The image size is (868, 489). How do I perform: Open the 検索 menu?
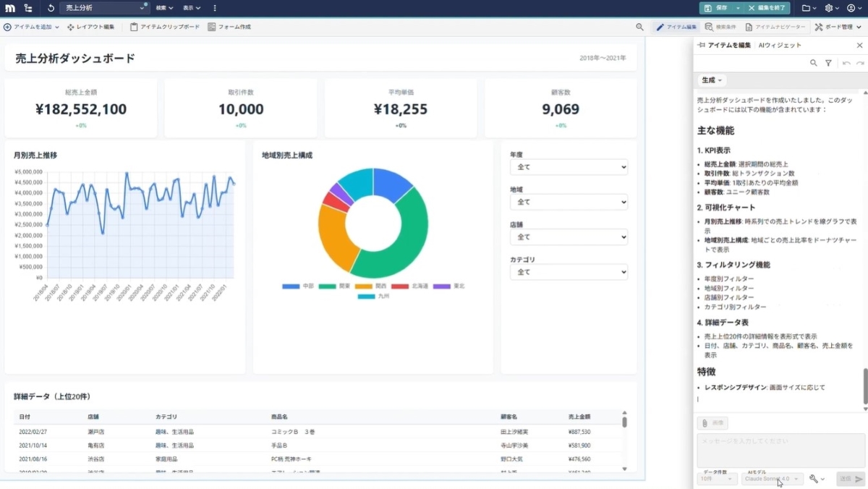[164, 8]
